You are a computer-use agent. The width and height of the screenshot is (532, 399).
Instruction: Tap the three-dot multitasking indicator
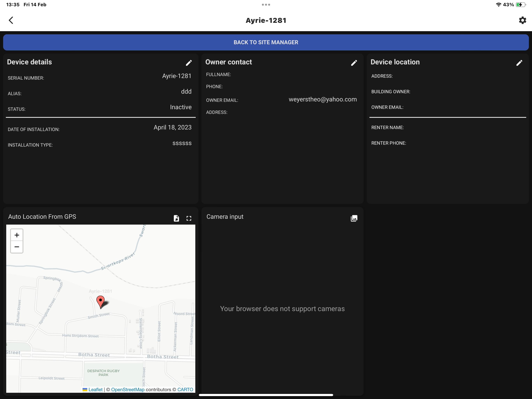(266, 4)
